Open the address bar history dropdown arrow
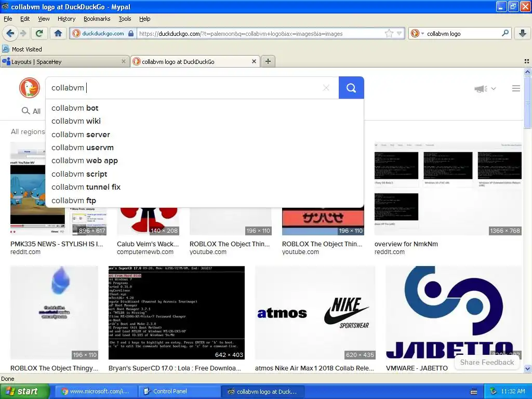Screen dimensions: 532x399 (400, 33)
